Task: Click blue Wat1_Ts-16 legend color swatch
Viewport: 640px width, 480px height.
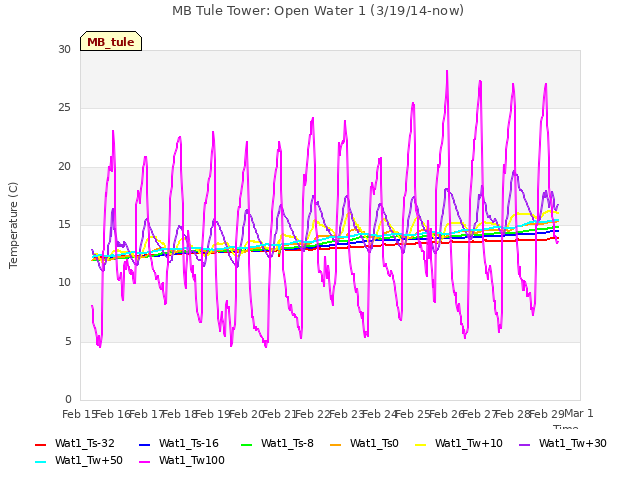Action: 144,444
